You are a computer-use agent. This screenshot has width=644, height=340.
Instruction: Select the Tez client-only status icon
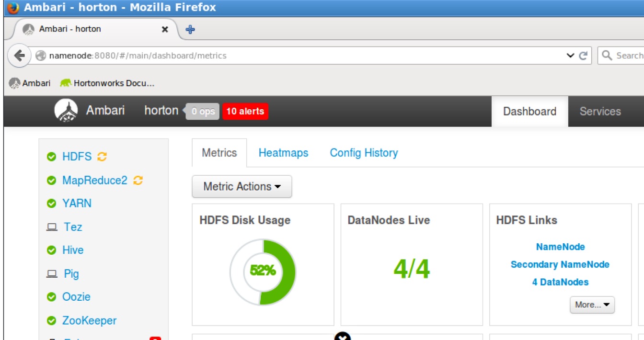(x=53, y=227)
